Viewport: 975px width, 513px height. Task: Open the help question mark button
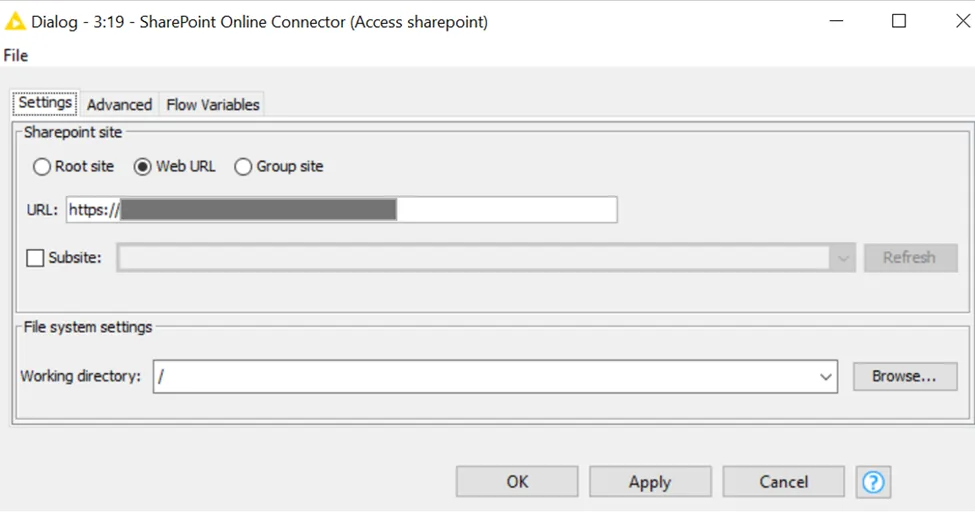click(873, 482)
